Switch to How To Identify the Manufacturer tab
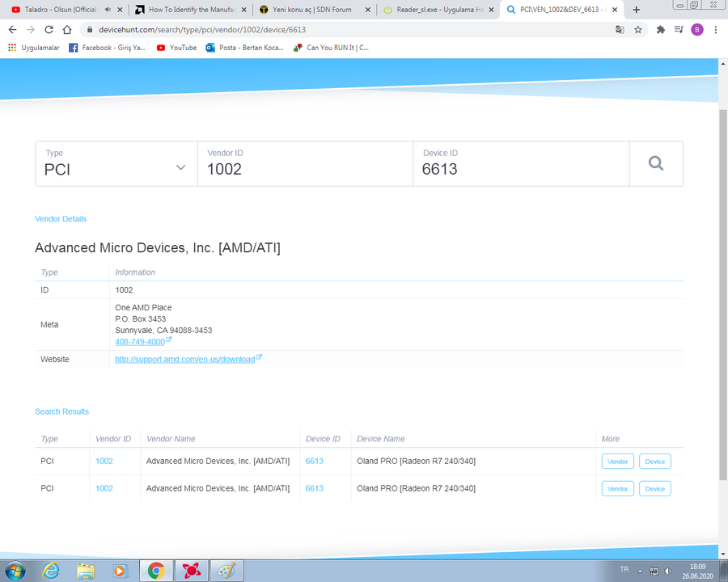 point(192,9)
